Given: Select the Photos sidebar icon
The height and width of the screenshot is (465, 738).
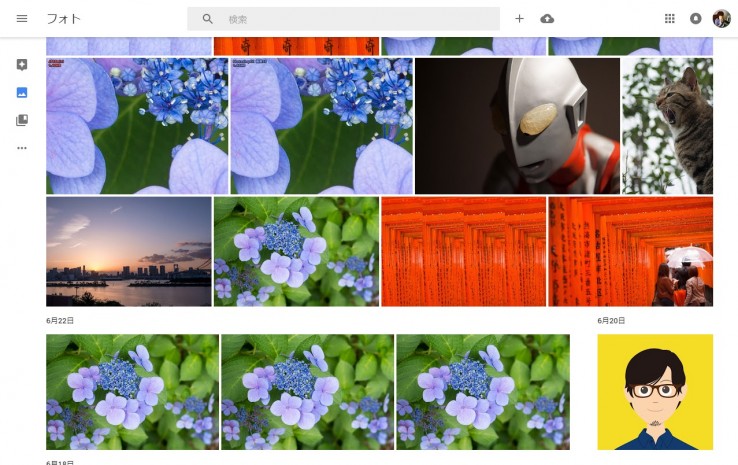Looking at the screenshot, I should tap(22, 93).
